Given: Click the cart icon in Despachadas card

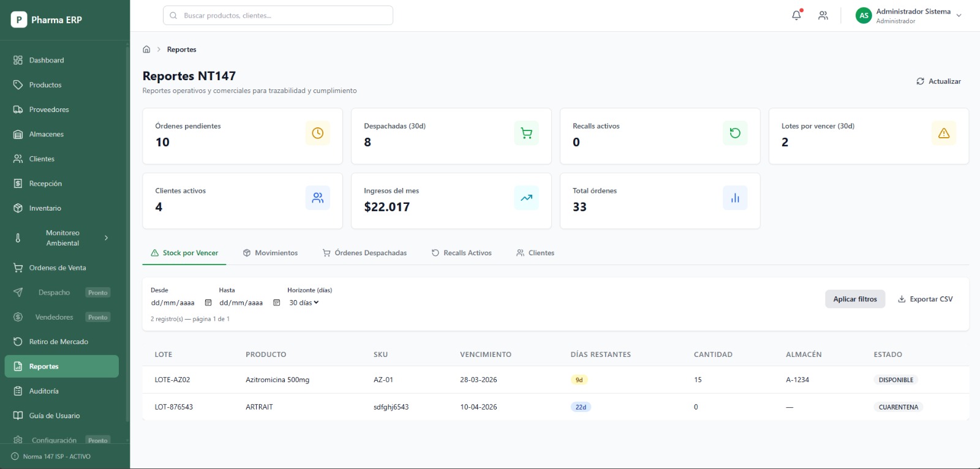Looking at the screenshot, I should pos(526,133).
